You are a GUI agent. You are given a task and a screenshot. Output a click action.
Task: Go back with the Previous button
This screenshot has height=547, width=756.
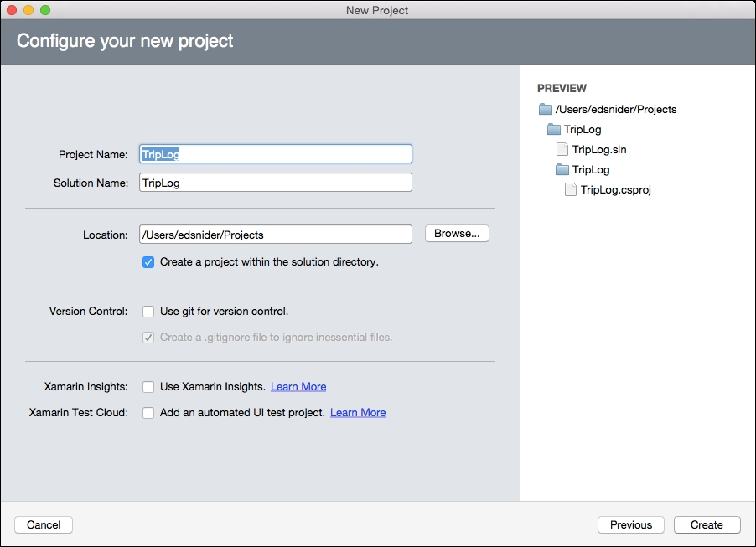click(x=630, y=525)
